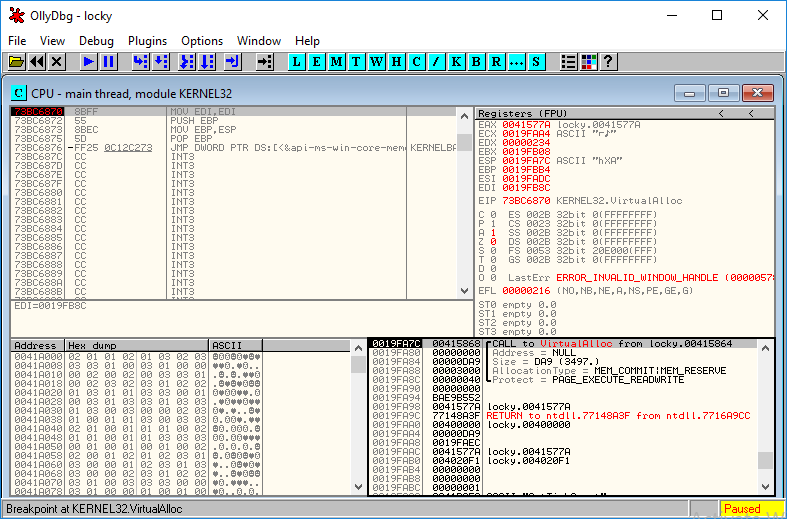Open the Plugins menu
787x519 pixels.
point(147,41)
